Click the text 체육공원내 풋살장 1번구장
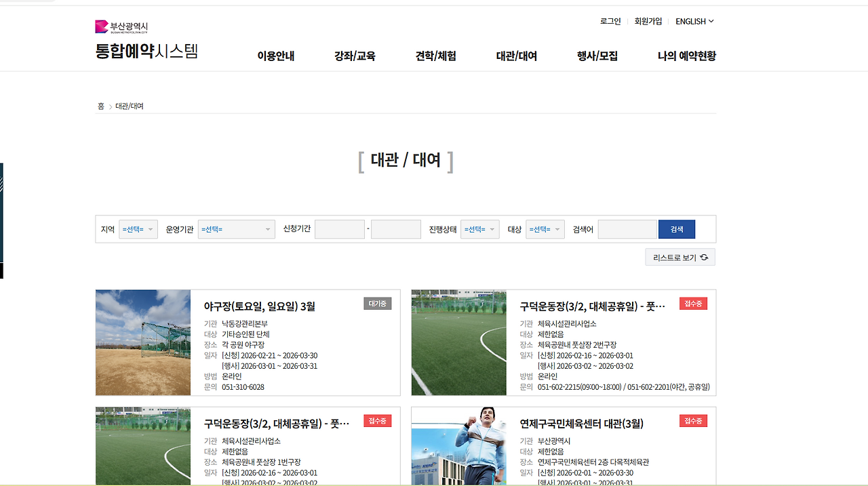Screen dimensions: 868x486 coord(261,462)
